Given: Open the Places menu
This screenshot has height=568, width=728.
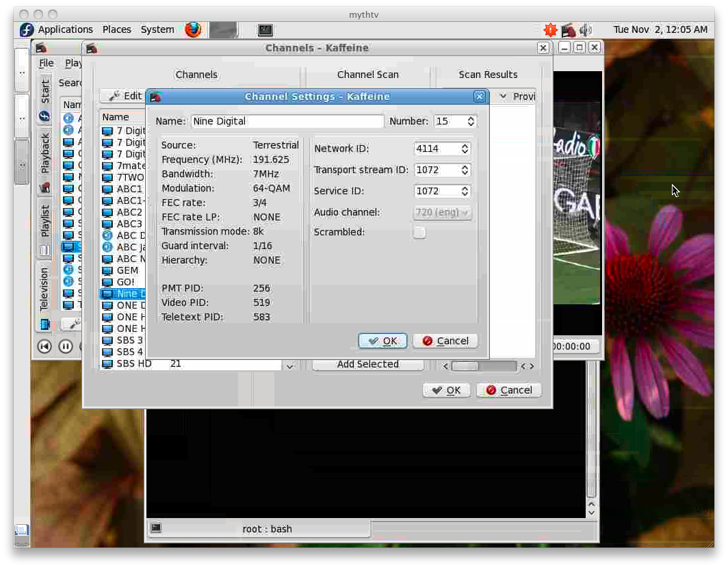Looking at the screenshot, I should tap(116, 29).
